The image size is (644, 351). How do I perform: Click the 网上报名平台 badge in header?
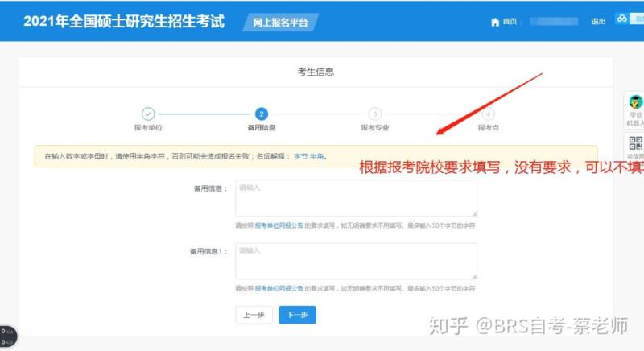coord(280,23)
